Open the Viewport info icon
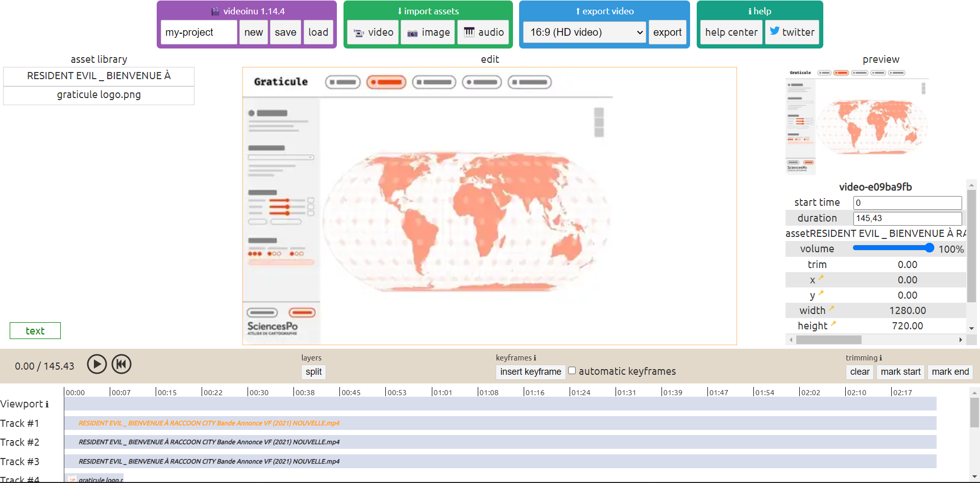 pos(47,404)
